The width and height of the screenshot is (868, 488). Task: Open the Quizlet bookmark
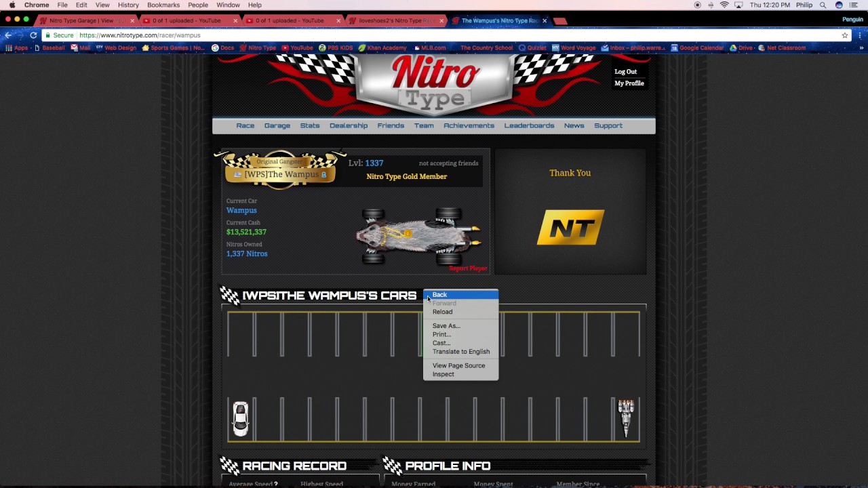tap(532, 48)
